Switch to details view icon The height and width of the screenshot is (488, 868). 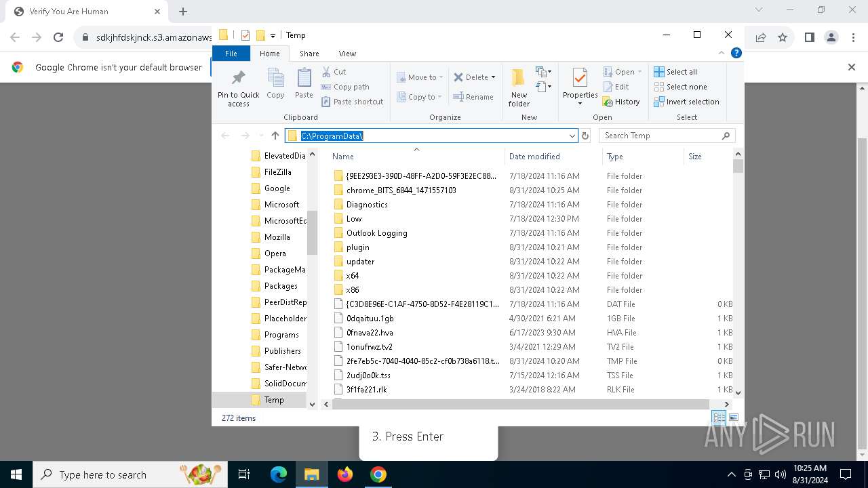click(719, 418)
